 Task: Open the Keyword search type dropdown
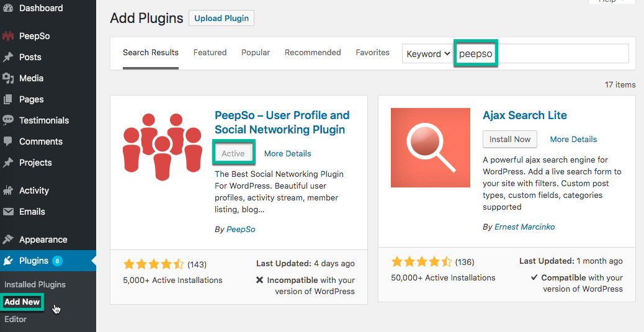tap(427, 54)
